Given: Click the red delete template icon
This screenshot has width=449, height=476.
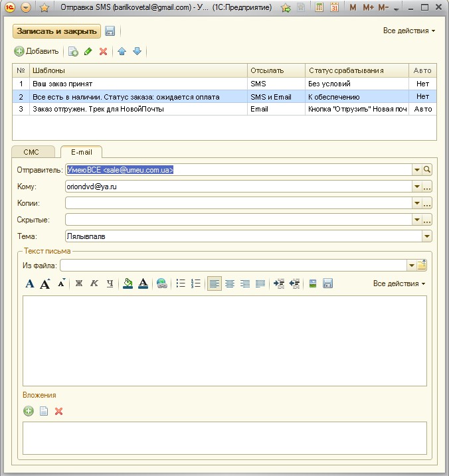Looking at the screenshot, I should 103,51.
